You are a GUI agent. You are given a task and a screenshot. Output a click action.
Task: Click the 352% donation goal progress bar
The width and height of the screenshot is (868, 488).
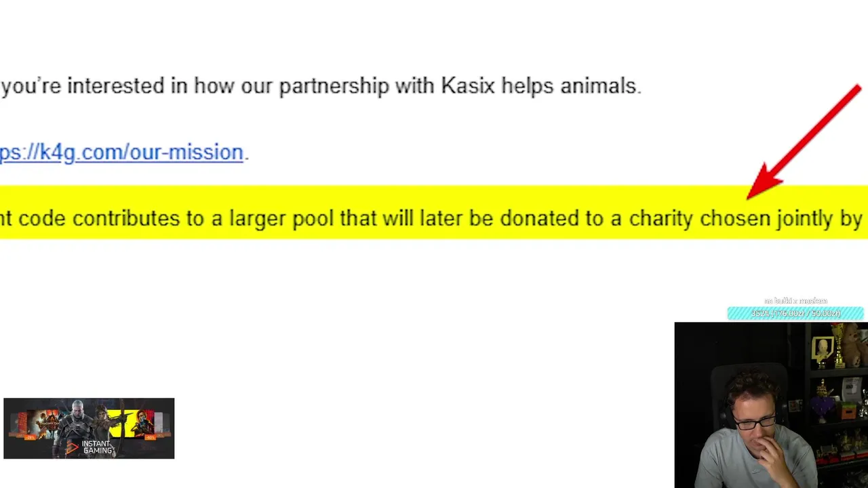pyautogui.click(x=795, y=313)
